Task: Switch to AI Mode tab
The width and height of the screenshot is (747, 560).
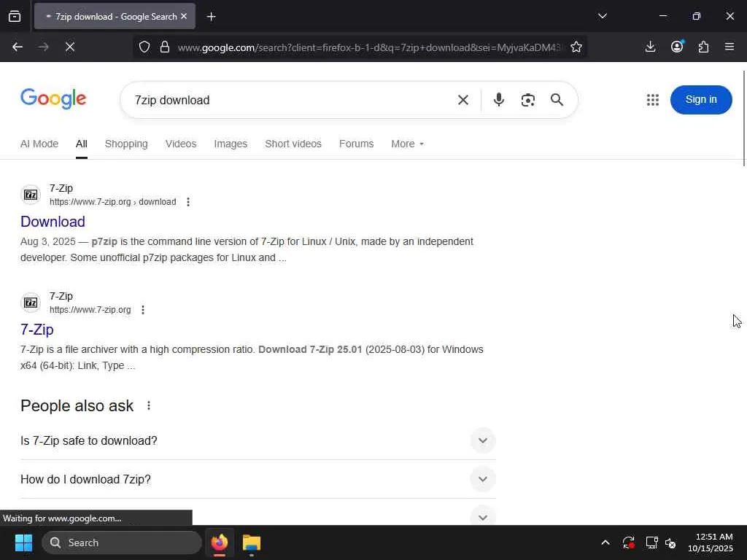Action: [39, 144]
